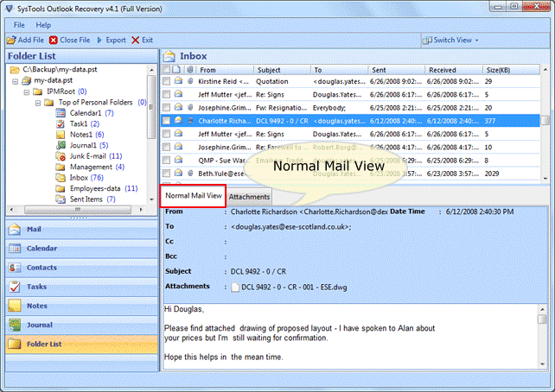555x392 pixels.
Task: Check the box for Josephine.Grim Re: Farewell email
Action: click(x=166, y=148)
